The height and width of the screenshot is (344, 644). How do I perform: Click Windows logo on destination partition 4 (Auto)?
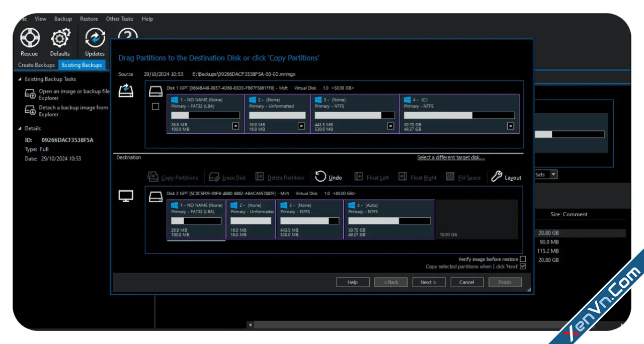[x=352, y=205]
